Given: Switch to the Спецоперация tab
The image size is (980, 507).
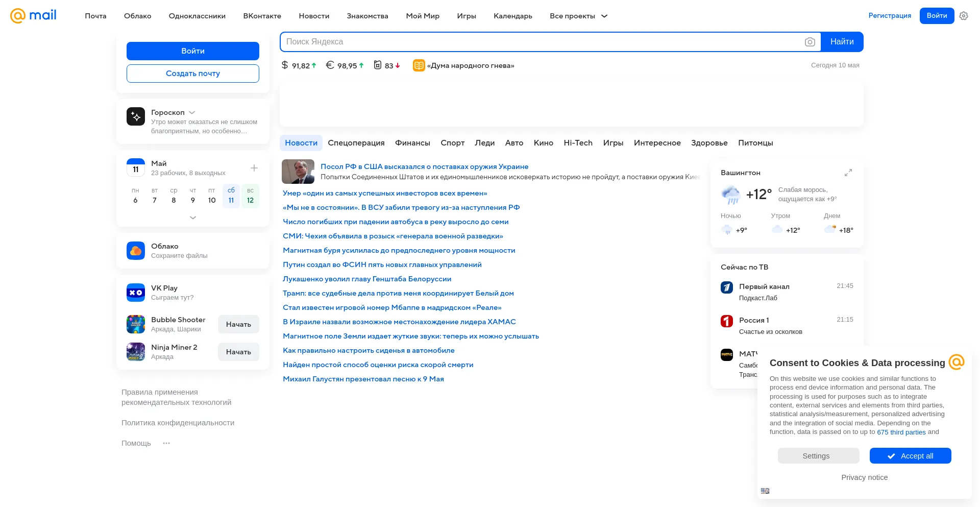Looking at the screenshot, I should pyautogui.click(x=356, y=143).
